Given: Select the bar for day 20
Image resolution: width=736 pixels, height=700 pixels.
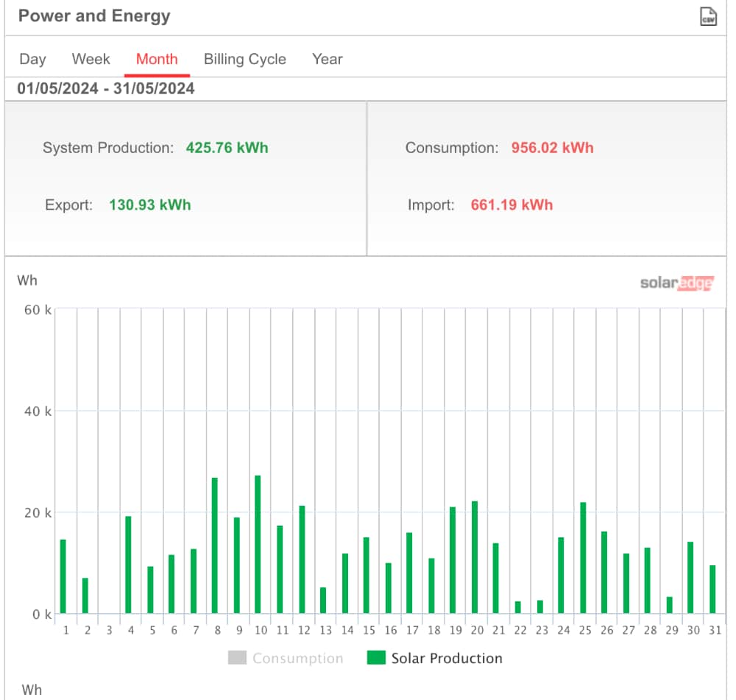Looking at the screenshot, I should 475,557.
